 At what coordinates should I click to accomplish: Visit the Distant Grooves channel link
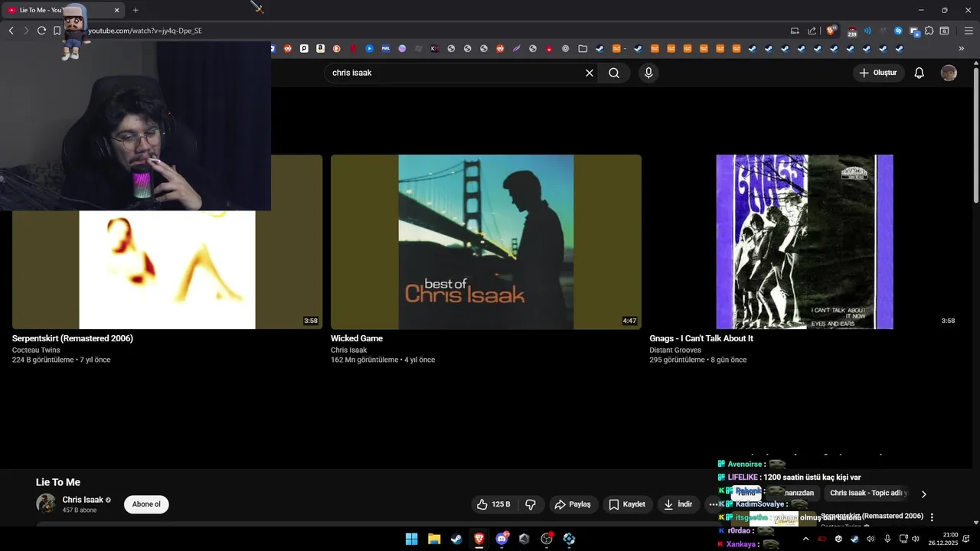point(675,350)
